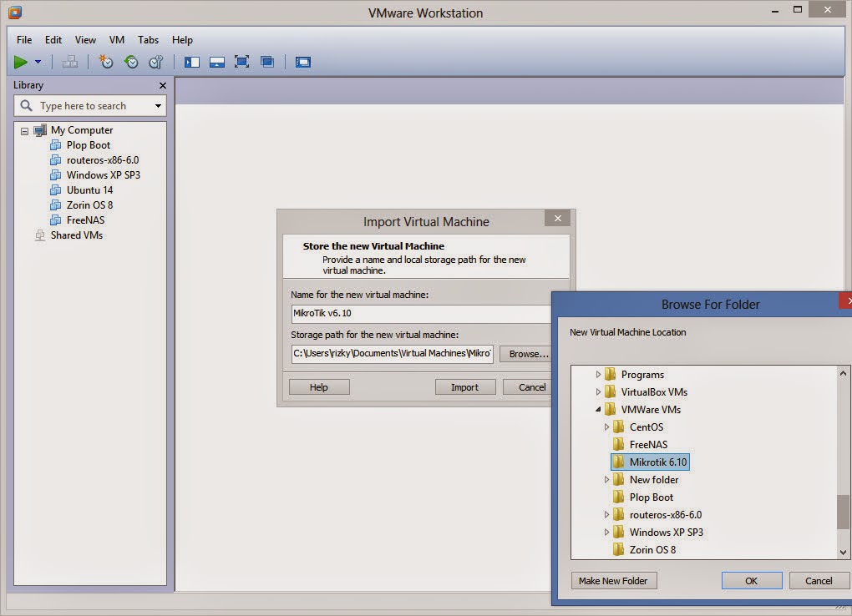Screen dimensions: 852x616
Task: Open the power options dropdown arrow
Action: [x=38, y=62]
